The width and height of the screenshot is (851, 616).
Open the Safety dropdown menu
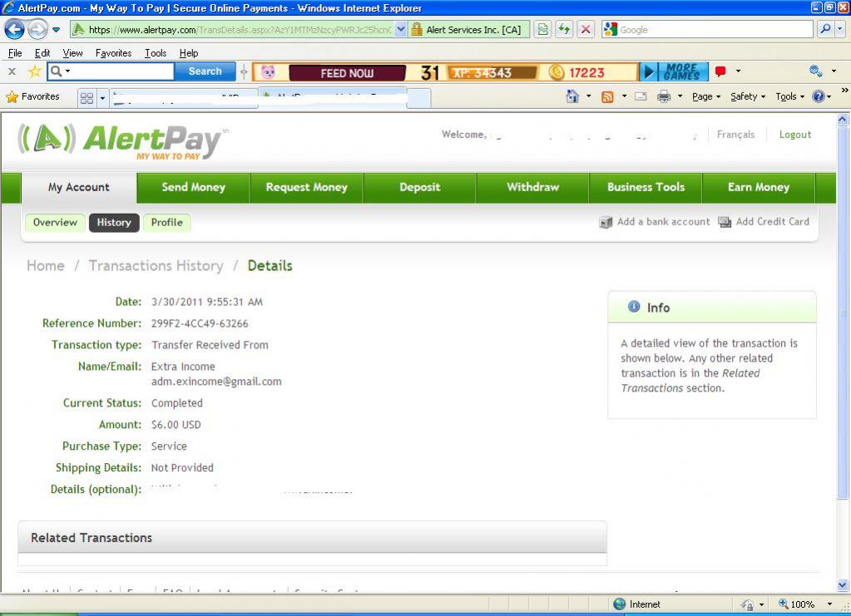(748, 96)
